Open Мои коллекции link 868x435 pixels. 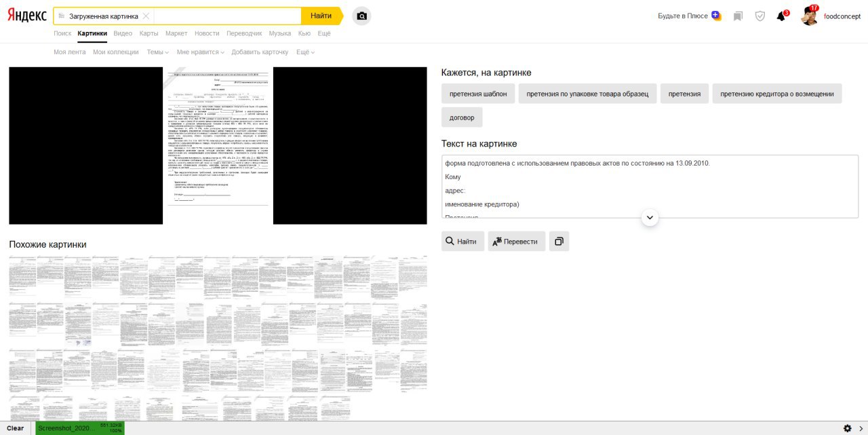point(116,52)
